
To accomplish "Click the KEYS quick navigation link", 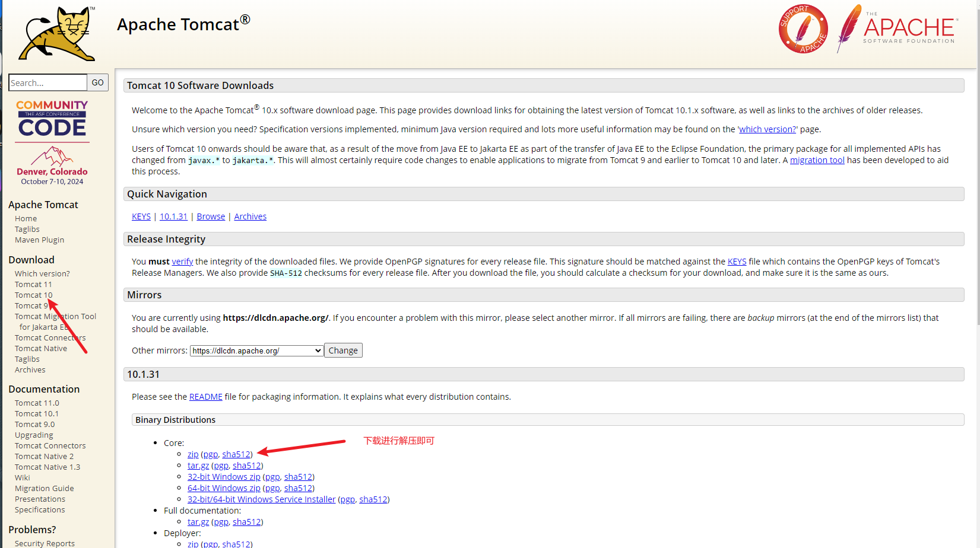I will (141, 216).
